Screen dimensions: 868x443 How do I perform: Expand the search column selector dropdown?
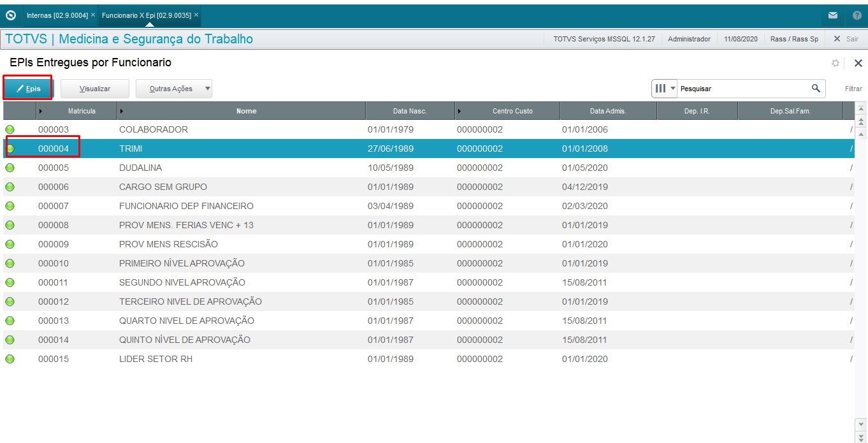click(665, 89)
